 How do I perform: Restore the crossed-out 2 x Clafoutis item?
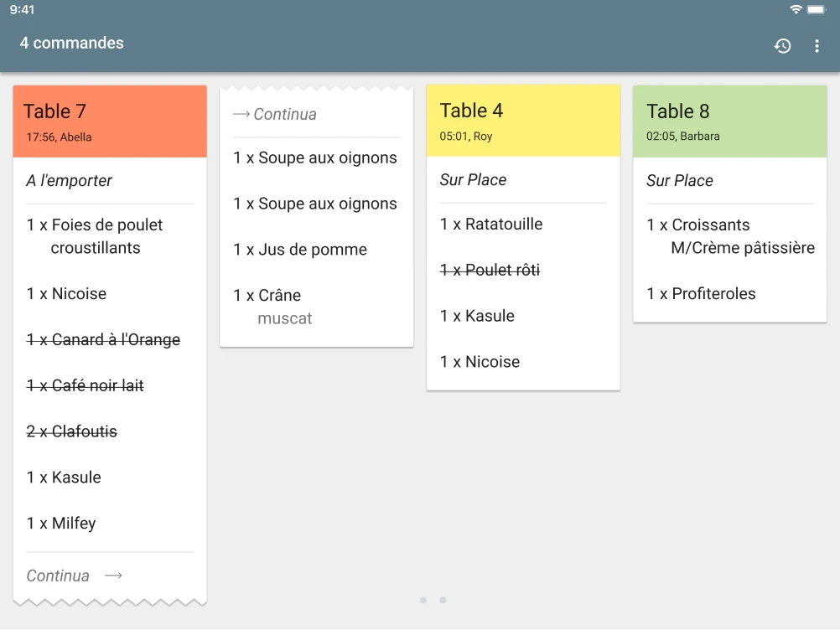(72, 432)
